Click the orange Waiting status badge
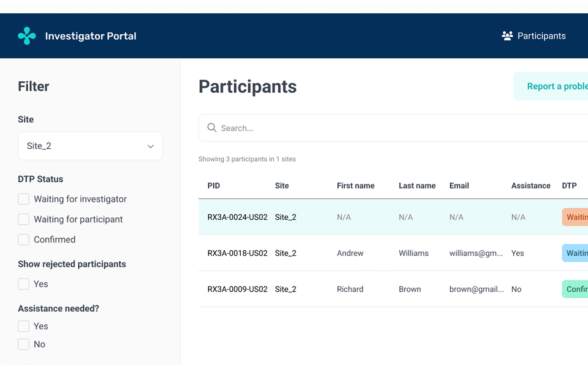Viewport: 588px width, 365px height. pyautogui.click(x=575, y=217)
